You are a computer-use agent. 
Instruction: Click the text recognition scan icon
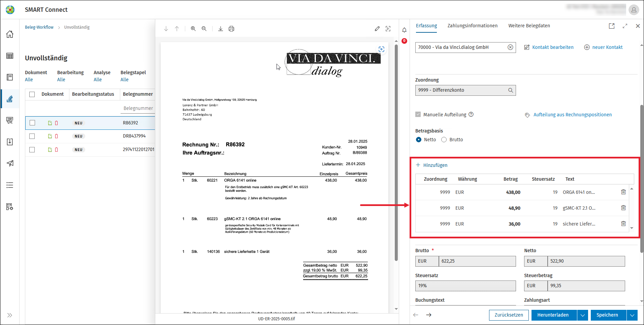388,29
